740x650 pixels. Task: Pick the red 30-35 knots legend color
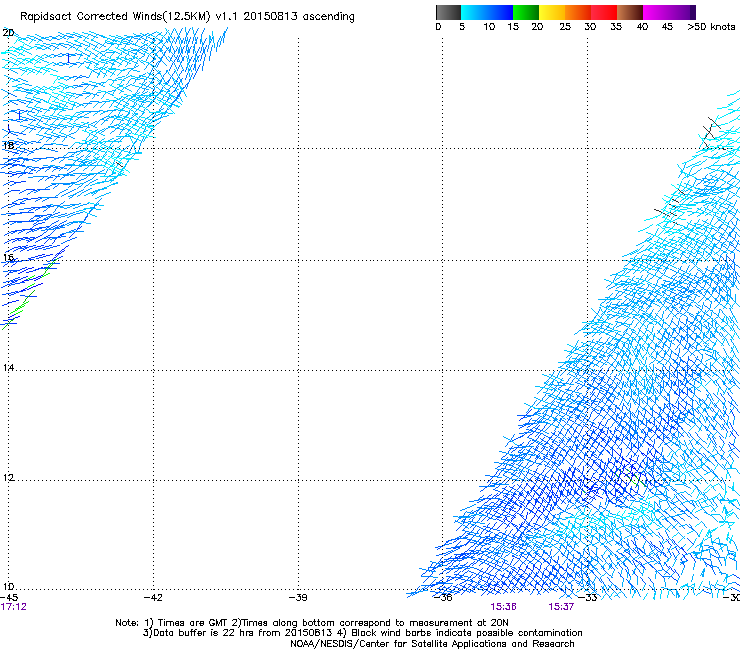click(x=604, y=12)
